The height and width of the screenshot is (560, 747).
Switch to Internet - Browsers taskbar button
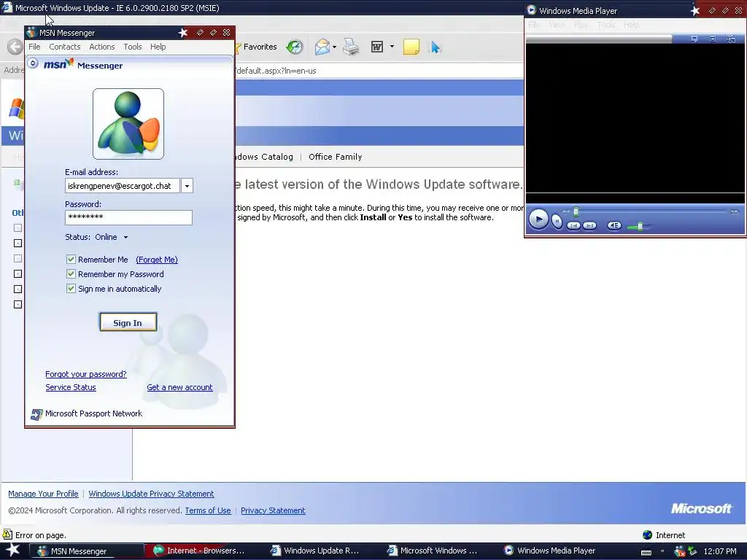point(200,551)
